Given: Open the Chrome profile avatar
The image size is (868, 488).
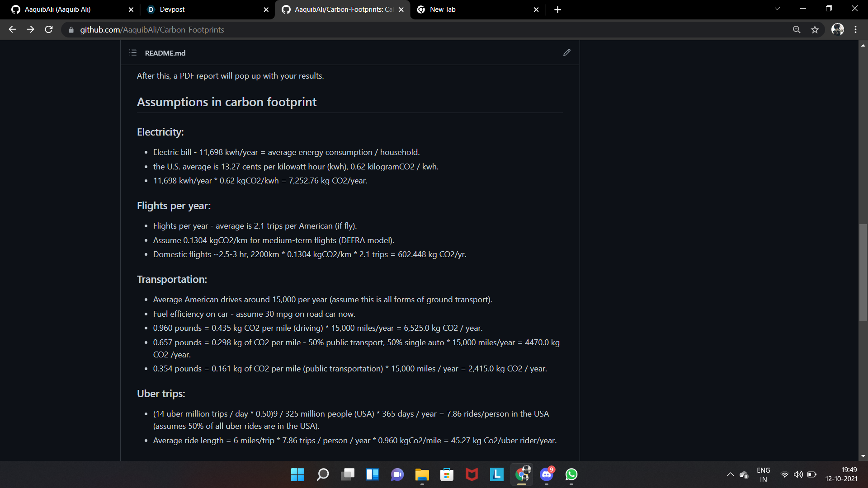Looking at the screenshot, I should point(837,30).
